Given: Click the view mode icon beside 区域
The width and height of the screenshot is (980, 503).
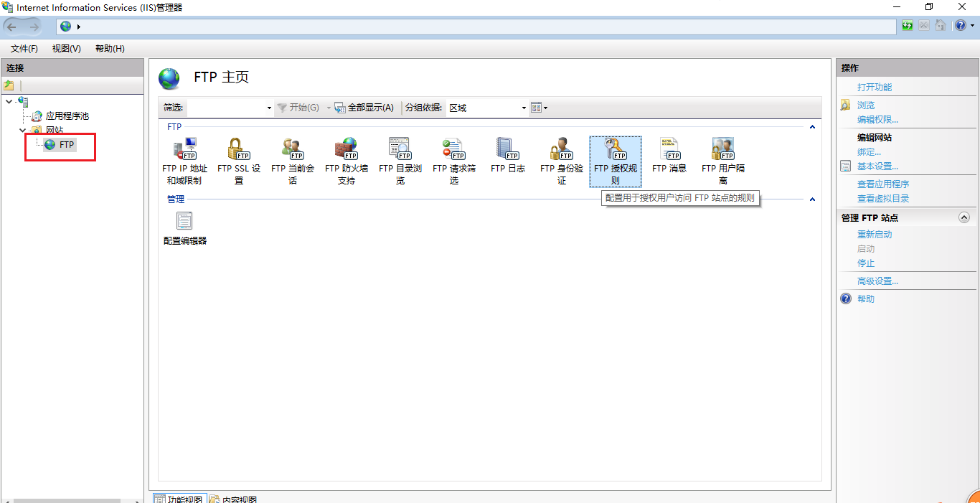Looking at the screenshot, I should 536,108.
